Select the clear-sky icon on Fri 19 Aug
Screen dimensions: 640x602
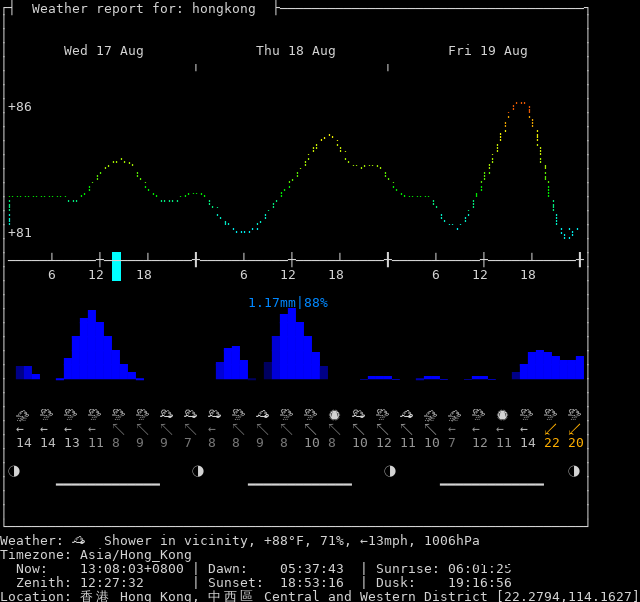502,414
